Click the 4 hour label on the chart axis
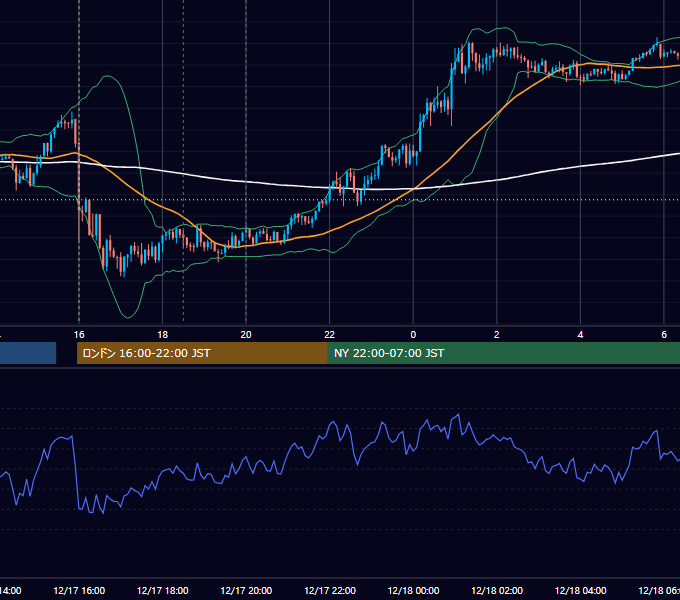The height and width of the screenshot is (600, 680). (x=580, y=335)
